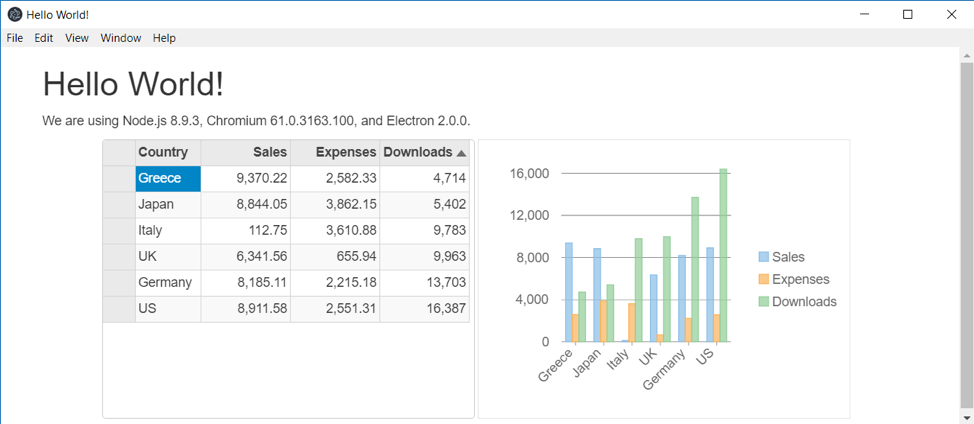Screen dimensions: 974x424
Task: Select the US row header
Action: point(119,309)
